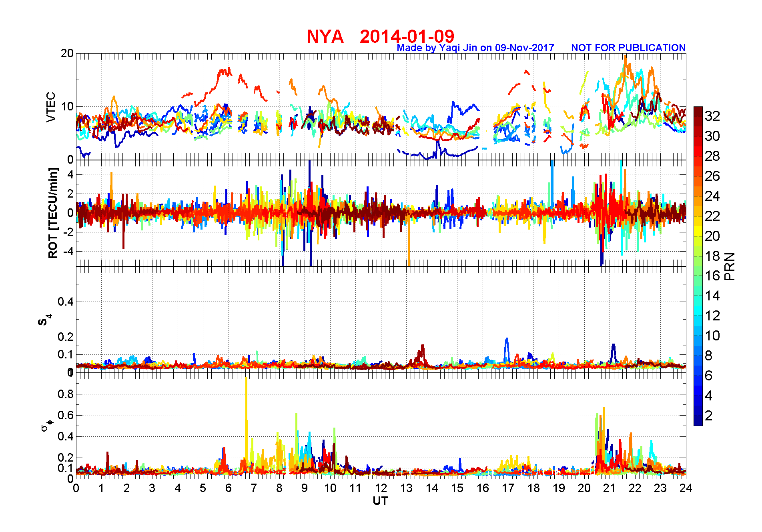This screenshot has height=532, width=762.
Task: Click colorbar tick label 32
Action: click(712, 116)
